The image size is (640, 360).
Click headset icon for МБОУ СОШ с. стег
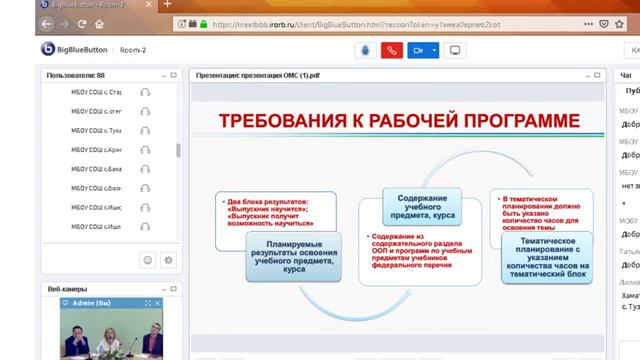(145, 111)
